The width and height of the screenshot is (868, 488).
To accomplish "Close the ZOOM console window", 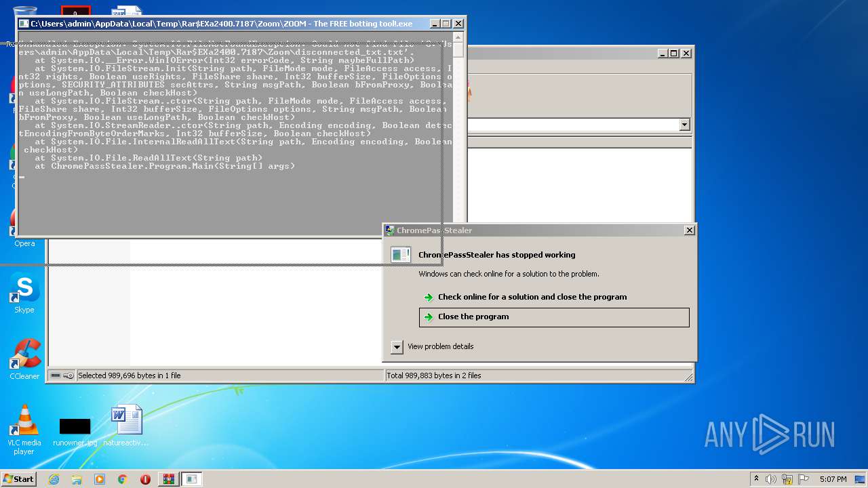I will click(458, 24).
